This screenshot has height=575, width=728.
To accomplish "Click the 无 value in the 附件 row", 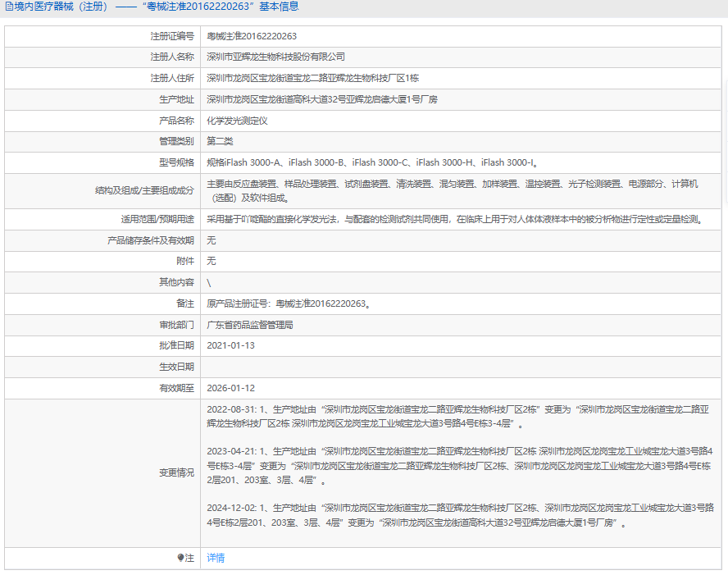I will 212,261.
